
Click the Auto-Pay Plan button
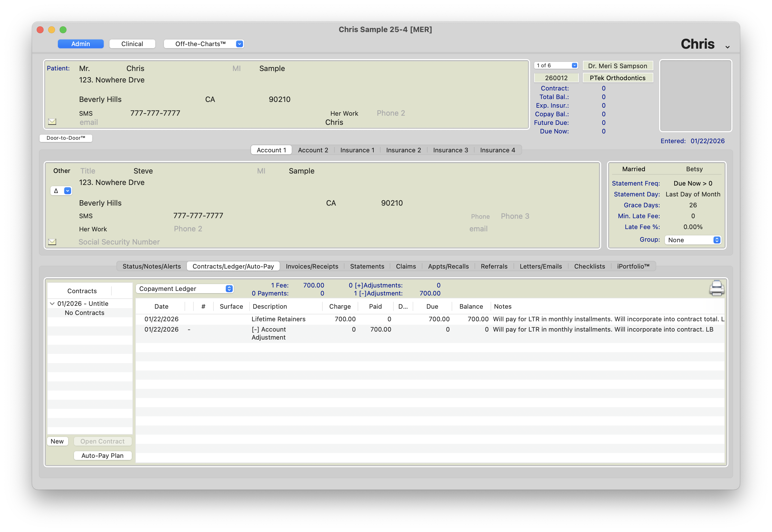pyautogui.click(x=102, y=456)
